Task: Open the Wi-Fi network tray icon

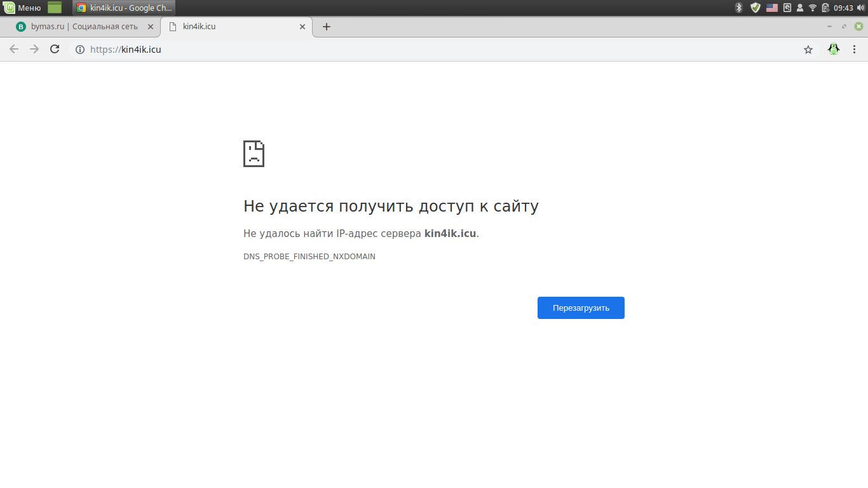Action: coord(813,8)
